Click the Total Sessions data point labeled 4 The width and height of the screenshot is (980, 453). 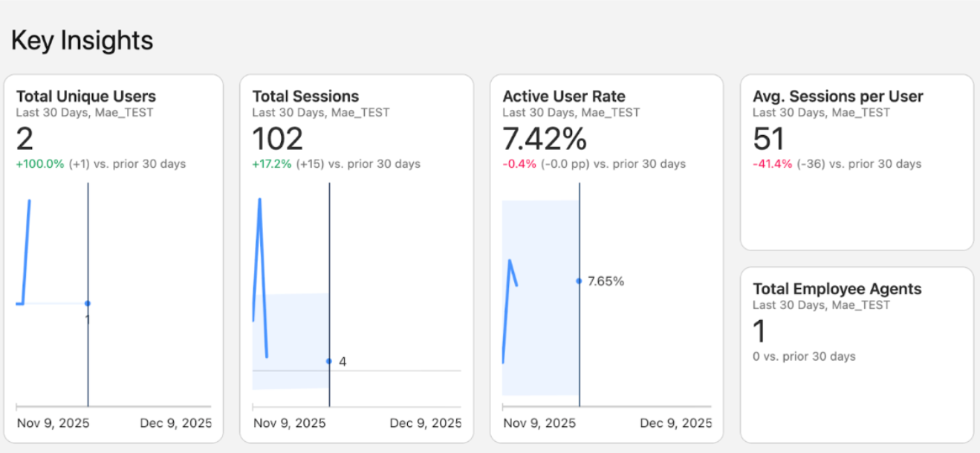point(329,361)
